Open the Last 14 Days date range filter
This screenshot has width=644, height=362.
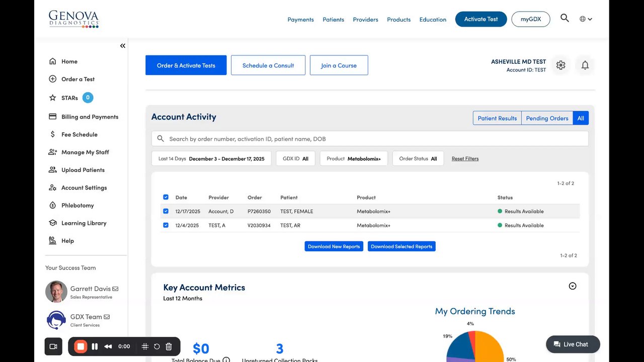click(x=211, y=158)
